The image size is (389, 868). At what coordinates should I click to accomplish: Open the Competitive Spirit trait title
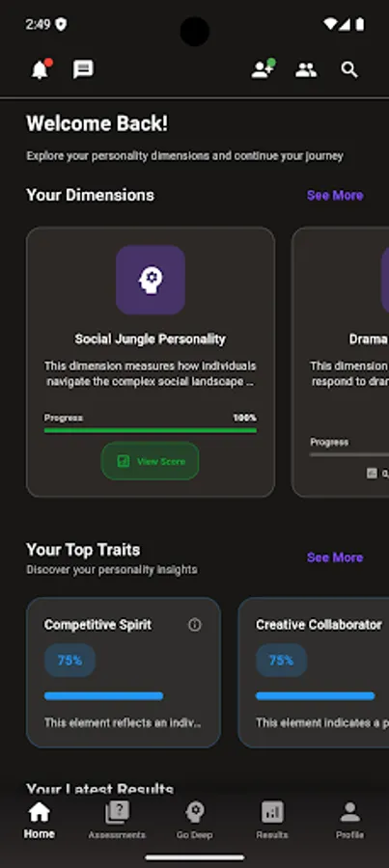point(98,625)
